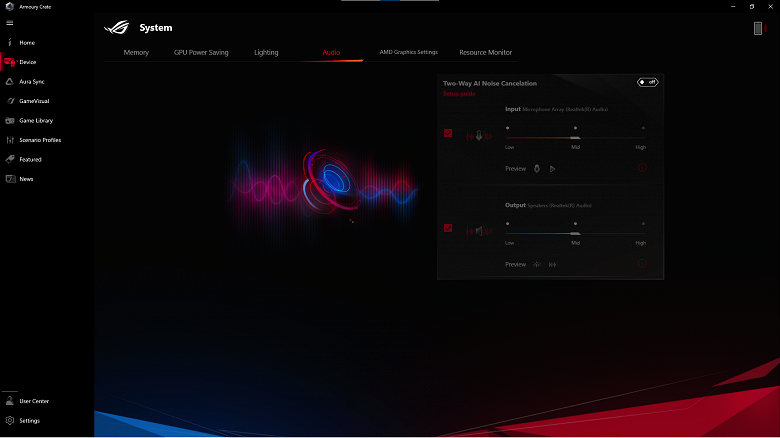Viewport: 780px width, 438px height.
Task: Select the Audio tab
Action: coord(331,52)
